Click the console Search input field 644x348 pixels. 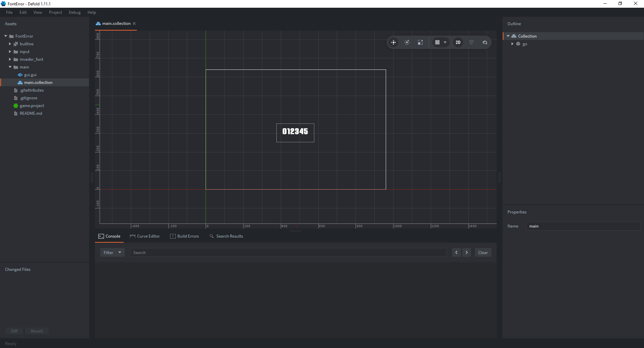[288, 252]
